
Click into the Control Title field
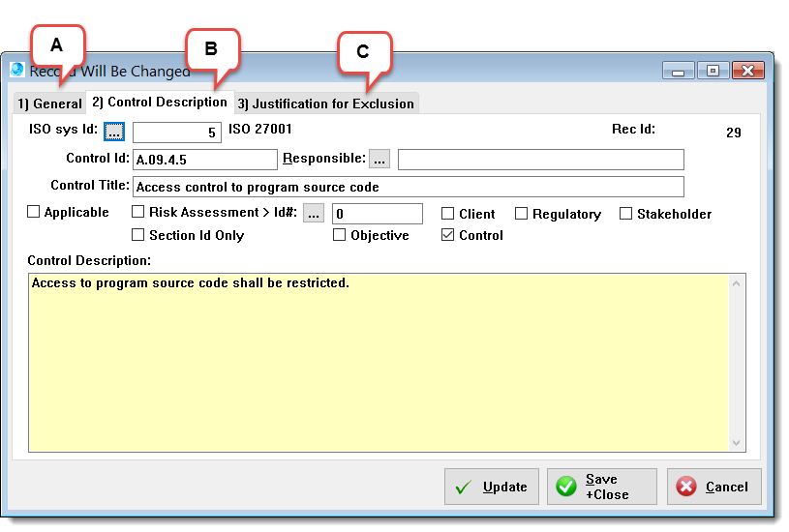pos(408,187)
